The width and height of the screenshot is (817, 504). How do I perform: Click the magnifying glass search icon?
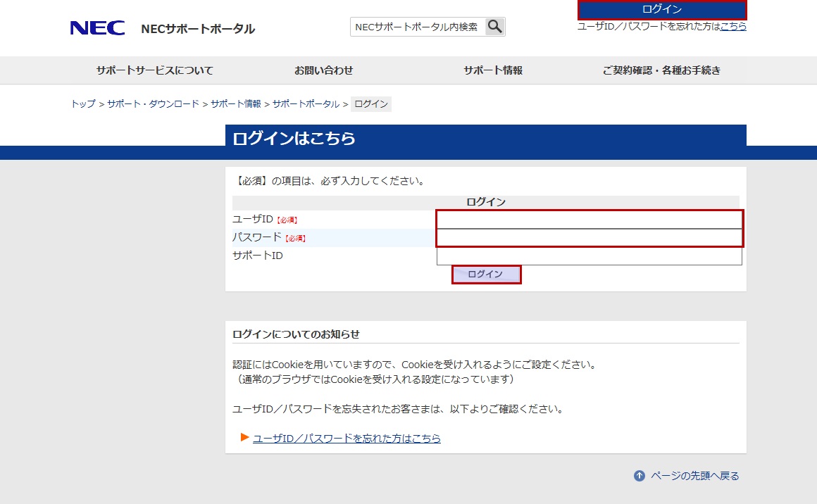pos(495,27)
